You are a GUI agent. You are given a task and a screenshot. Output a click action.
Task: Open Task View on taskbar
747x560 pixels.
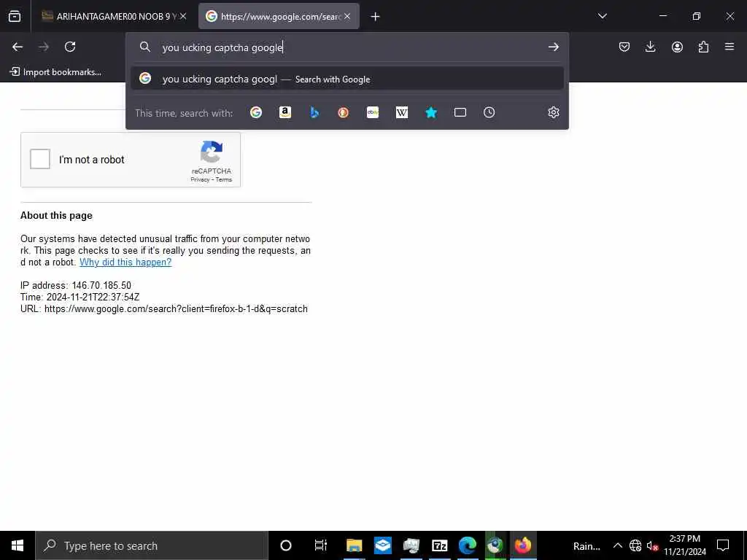(x=321, y=545)
